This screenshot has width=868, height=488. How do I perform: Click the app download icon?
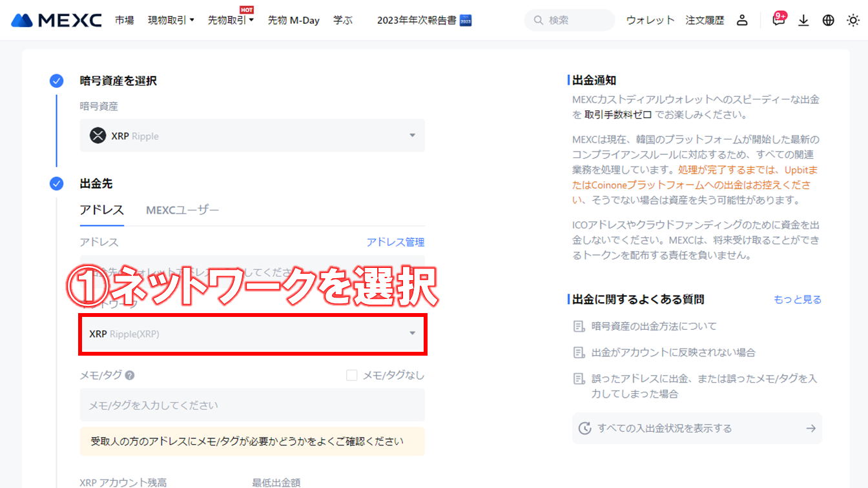[803, 20]
